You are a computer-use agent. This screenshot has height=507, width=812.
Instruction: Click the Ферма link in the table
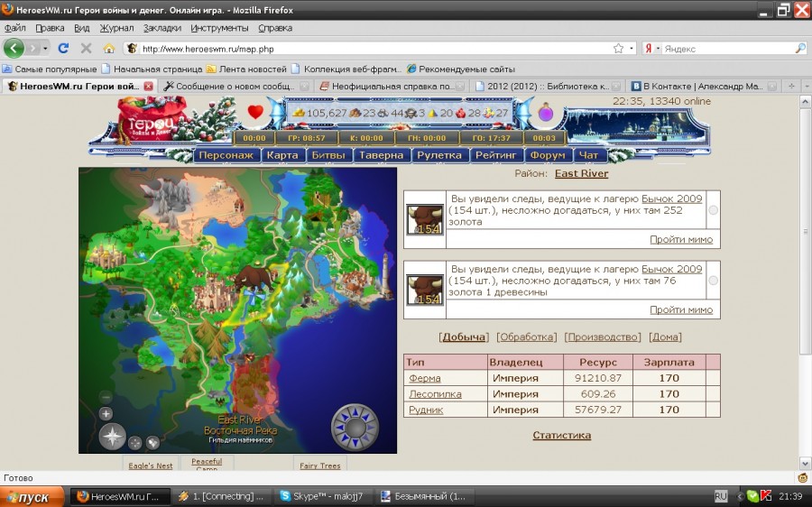pyautogui.click(x=424, y=378)
